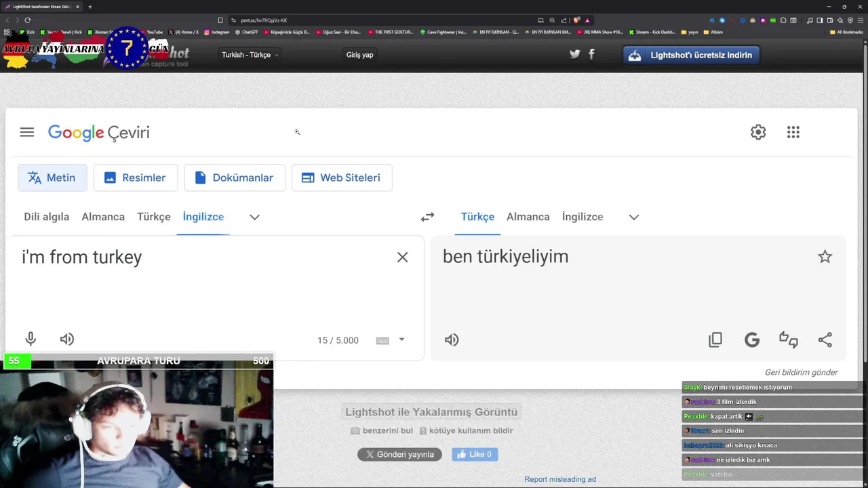
Task: Select Almanca as the target language
Action: pyautogui.click(x=528, y=217)
